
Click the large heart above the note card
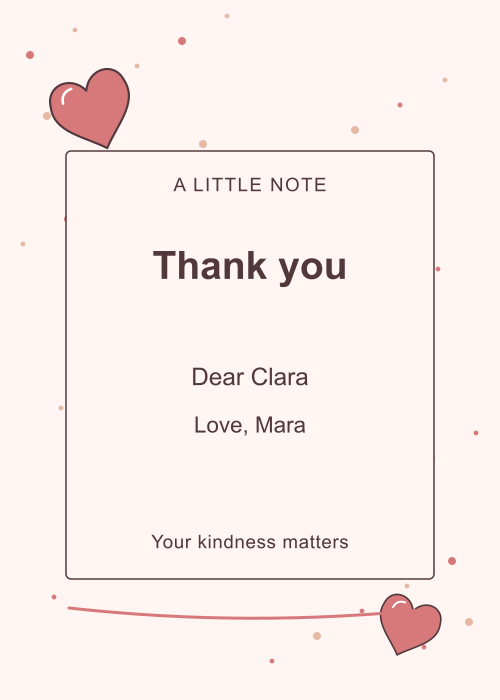[90, 108]
